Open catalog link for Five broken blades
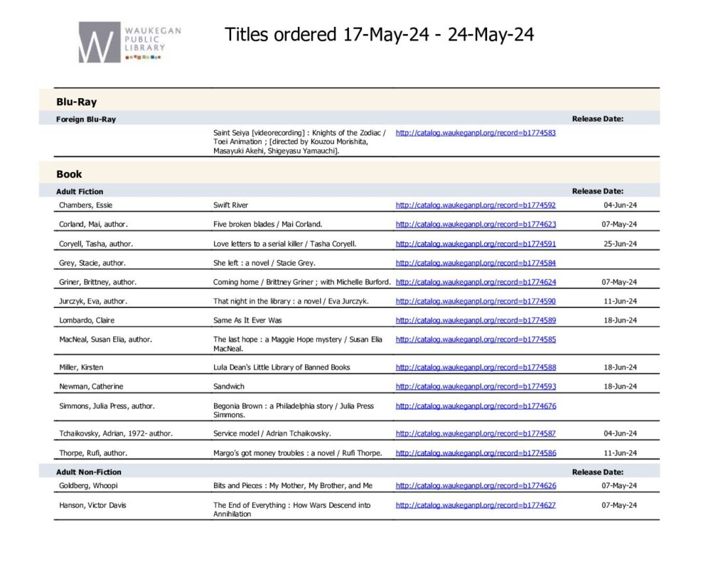The width and height of the screenshot is (728, 562). [x=476, y=224]
